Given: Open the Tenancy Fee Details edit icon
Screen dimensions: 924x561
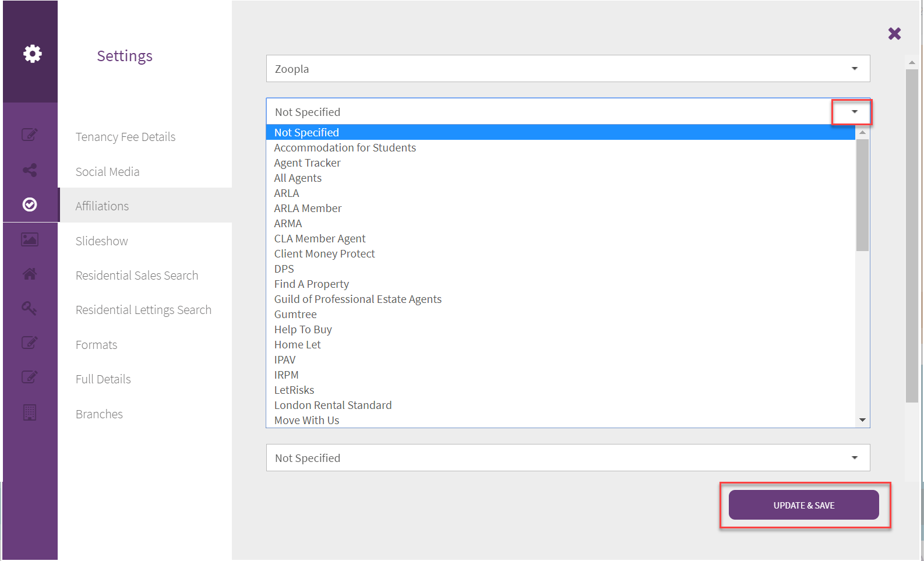Looking at the screenshot, I should 30,135.
